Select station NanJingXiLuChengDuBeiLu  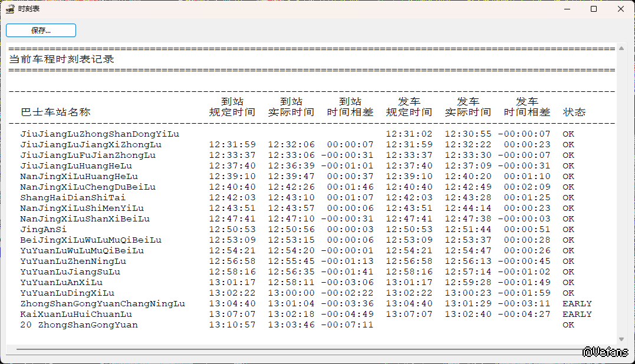(88, 187)
